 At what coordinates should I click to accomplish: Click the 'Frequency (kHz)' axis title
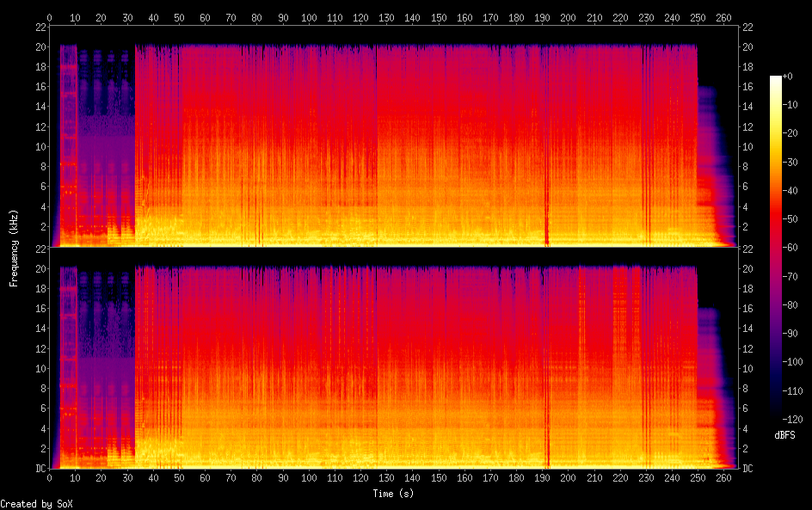(x=14, y=248)
